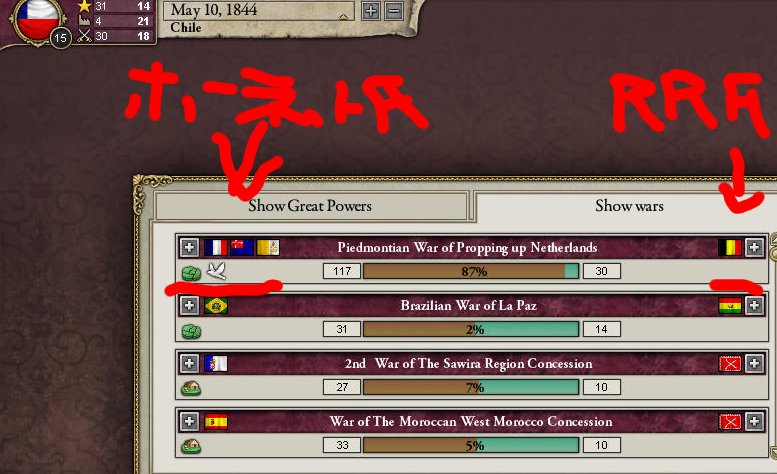777x474 pixels.
Task: Click the Spain flag in Moroccan war
Action: [x=216, y=421]
